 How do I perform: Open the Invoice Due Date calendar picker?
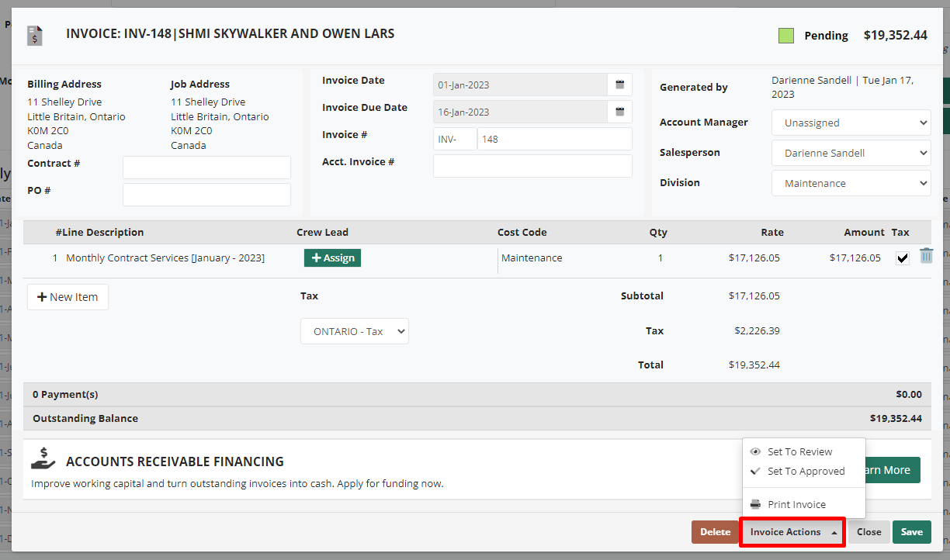click(620, 112)
